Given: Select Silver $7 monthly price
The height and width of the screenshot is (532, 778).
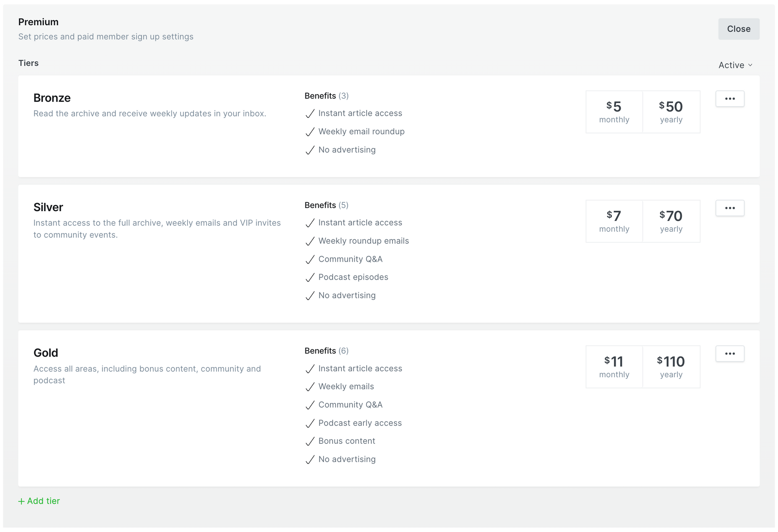Looking at the screenshot, I should [x=614, y=221].
